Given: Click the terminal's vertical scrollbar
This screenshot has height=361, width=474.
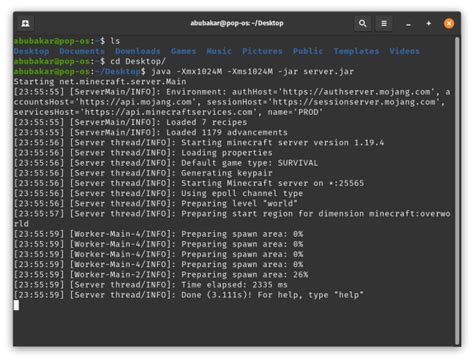Looking at the screenshot, I should click(x=458, y=191).
